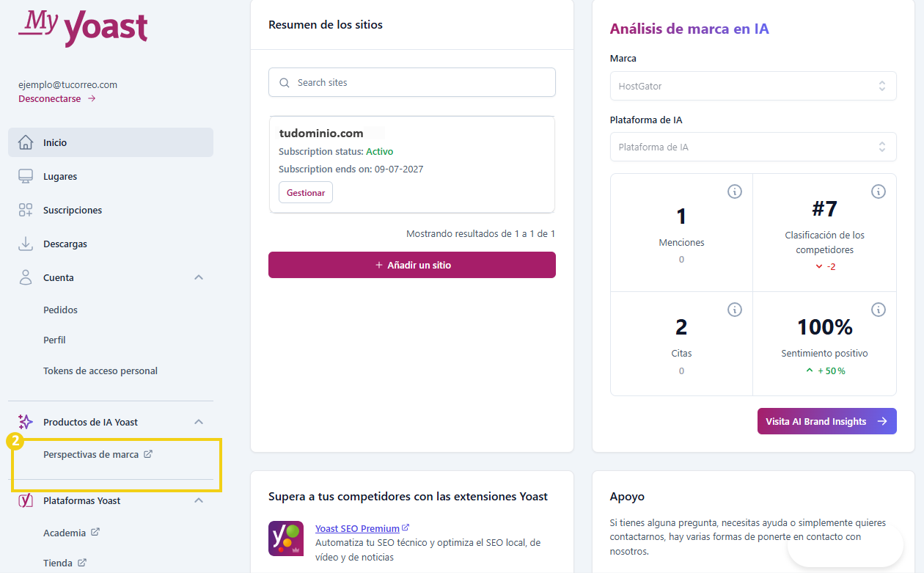Click the Productos de IA sparkle icon

(26, 422)
